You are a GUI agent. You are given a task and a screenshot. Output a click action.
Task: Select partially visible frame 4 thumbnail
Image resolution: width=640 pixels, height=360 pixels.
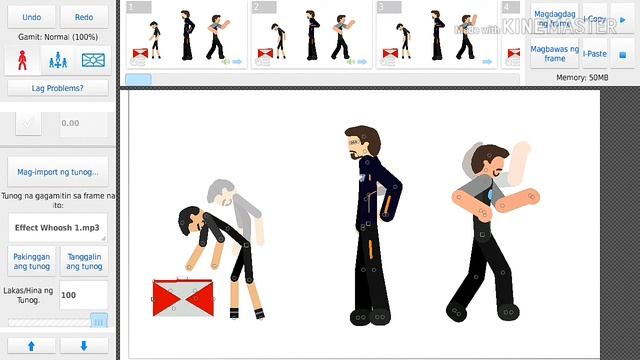(511, 34)
